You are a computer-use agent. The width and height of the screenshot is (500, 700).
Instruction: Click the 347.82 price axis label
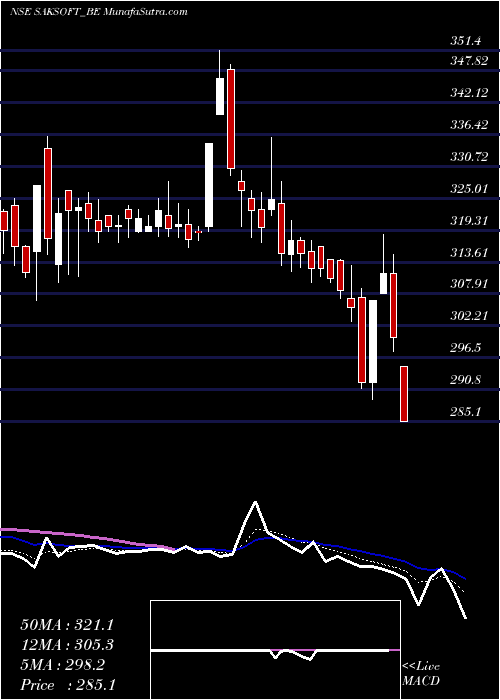[x=469, y=62]
